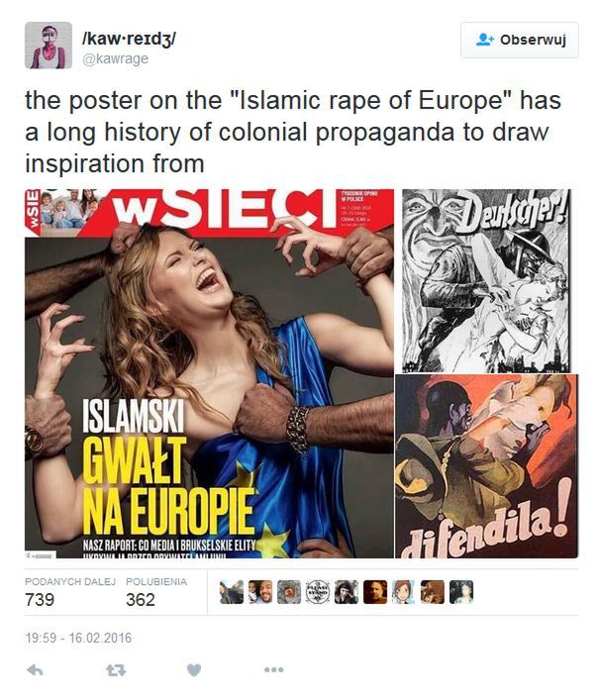Open the Deutscher black-and-white poster image
Image resolution: width=599 pixels, height=700 pixels.
point(486,281)
